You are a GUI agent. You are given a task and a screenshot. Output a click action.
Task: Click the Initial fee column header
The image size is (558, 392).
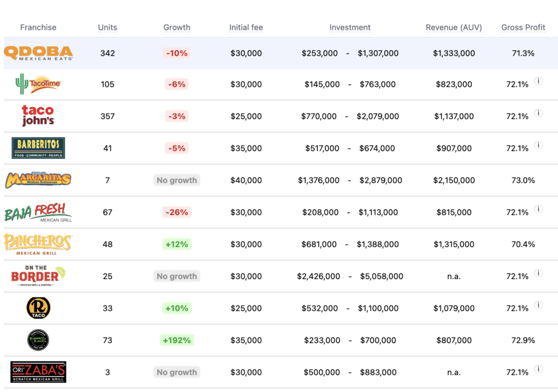[246, 27]
